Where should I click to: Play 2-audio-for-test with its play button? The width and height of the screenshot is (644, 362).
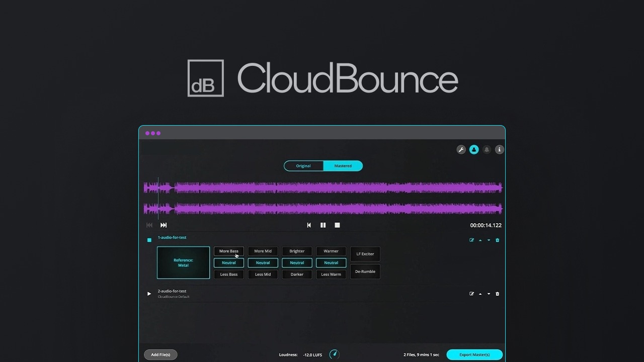(x=149, y=294)
